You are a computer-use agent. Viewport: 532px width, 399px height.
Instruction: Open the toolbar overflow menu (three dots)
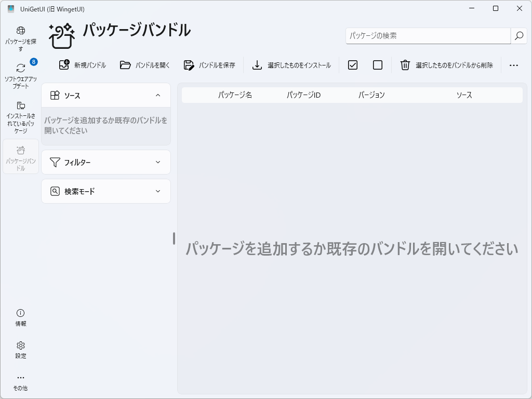pyautogui.click(x=514, y=65)
